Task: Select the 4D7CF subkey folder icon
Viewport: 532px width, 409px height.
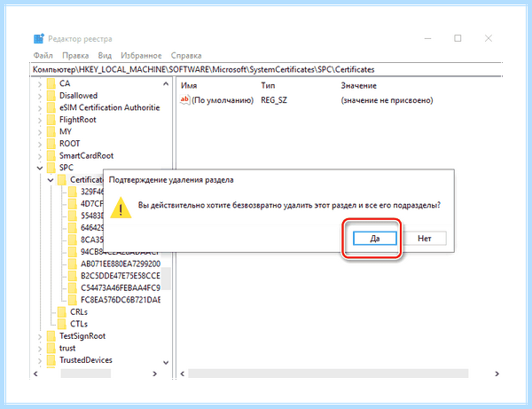Action: (73, 204)
